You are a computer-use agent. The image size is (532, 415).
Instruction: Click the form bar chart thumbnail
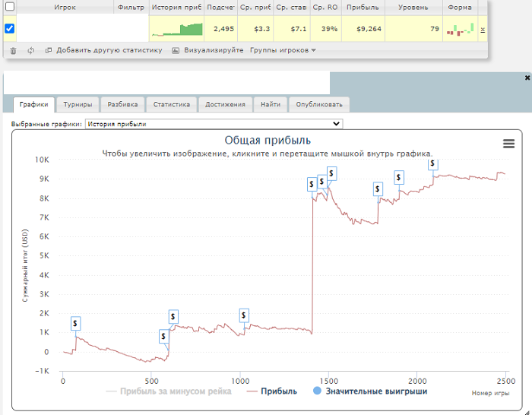coord(460,29)
